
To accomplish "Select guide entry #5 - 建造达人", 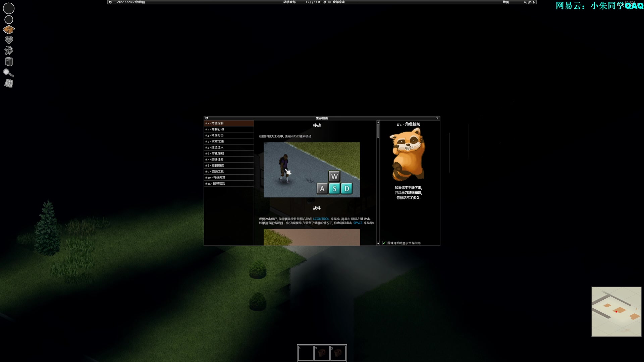I will click(x=229, y=147).
